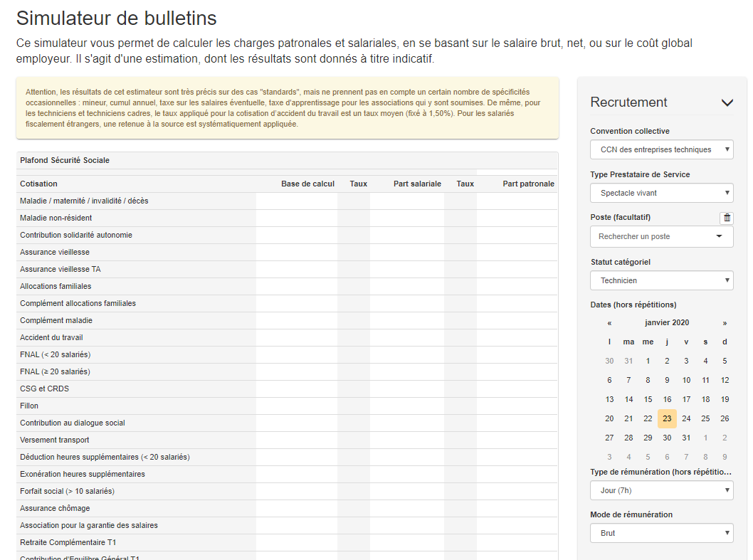Select January 1 in calendar
Image resolution: width=753 pixels, height=560 pixels.
[648, 361]
